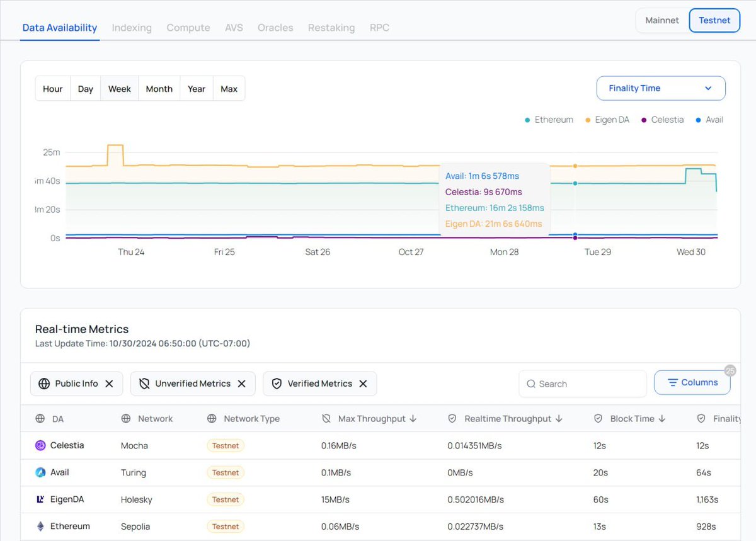Select the Day time range

tap(86, 89)
